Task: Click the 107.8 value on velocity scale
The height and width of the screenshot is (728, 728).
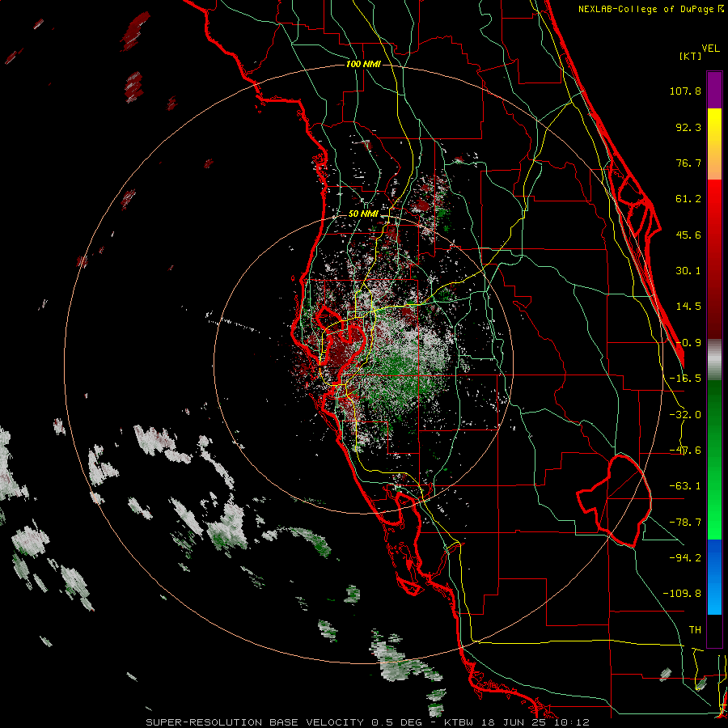Action: pos(685,91)
